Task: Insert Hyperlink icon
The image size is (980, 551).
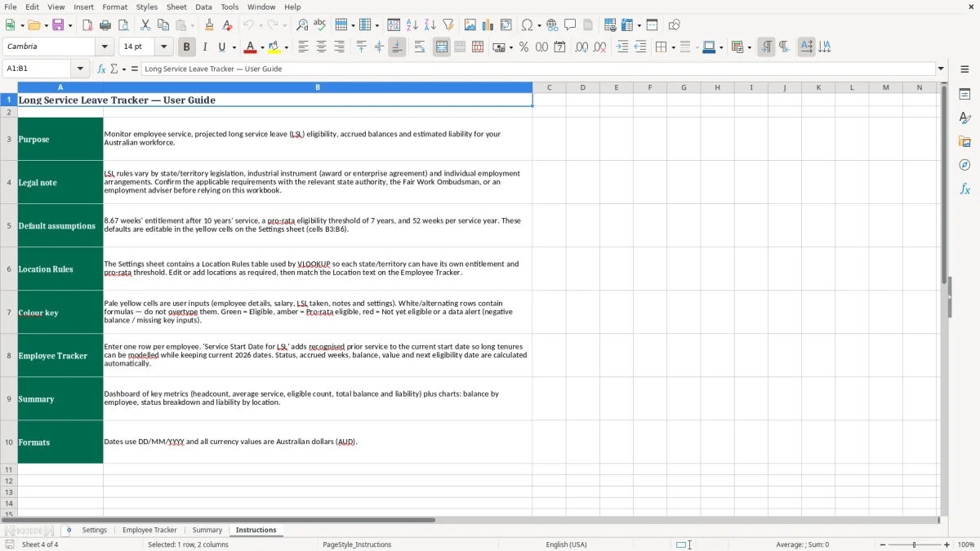Action: click(x=552, y=25)
